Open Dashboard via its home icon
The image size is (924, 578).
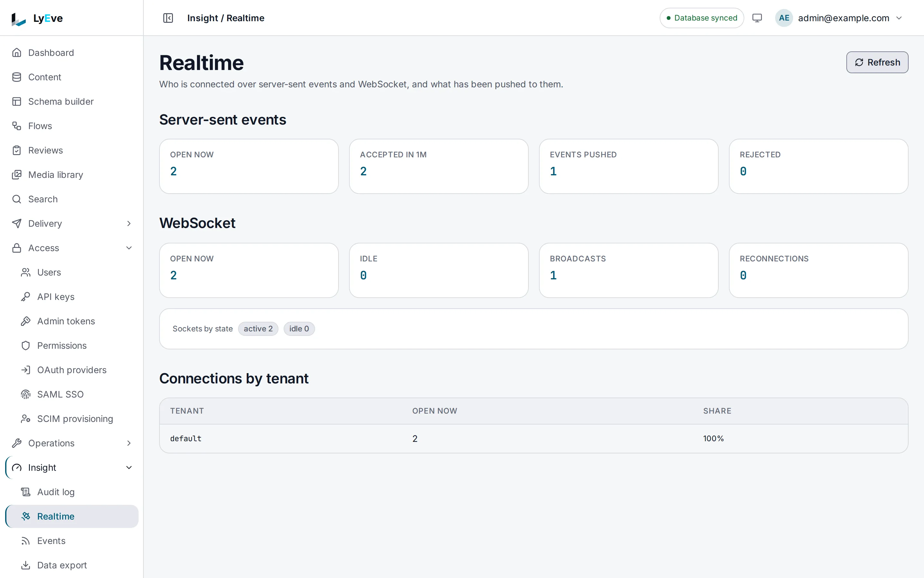coord(16,53)
